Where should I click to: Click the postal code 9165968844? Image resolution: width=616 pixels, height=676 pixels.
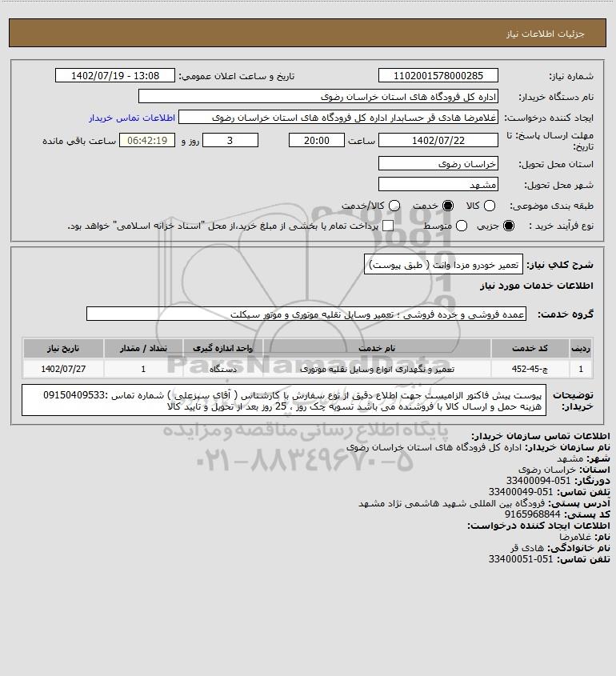pos(532,514)
